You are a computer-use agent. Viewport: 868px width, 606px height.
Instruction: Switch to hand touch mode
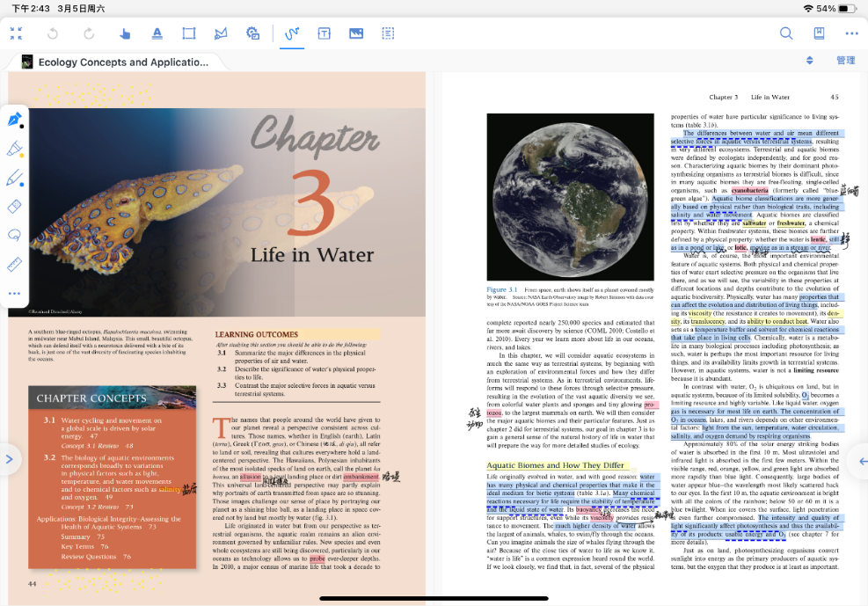[x=125, y=33]
